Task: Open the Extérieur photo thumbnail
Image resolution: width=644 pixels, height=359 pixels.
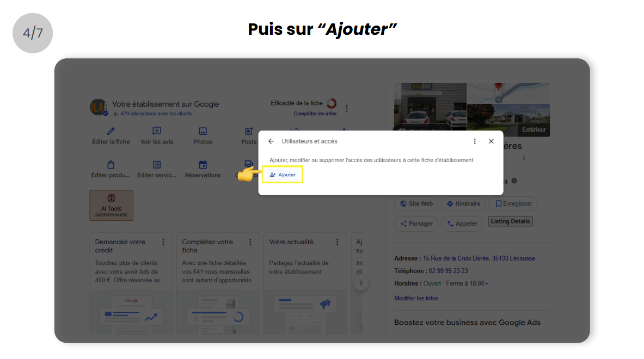Action: [x=508, y=120]
